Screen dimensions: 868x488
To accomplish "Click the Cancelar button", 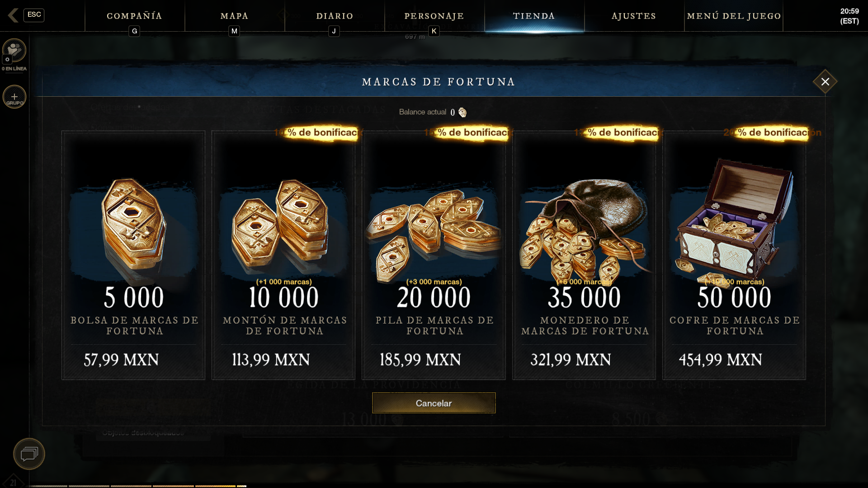I will pos(434,403).
